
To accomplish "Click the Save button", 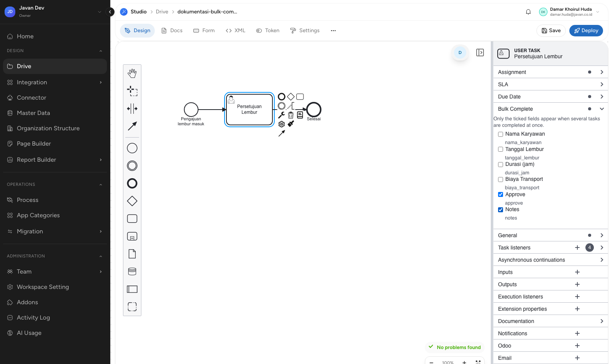I will coord(551,31).
